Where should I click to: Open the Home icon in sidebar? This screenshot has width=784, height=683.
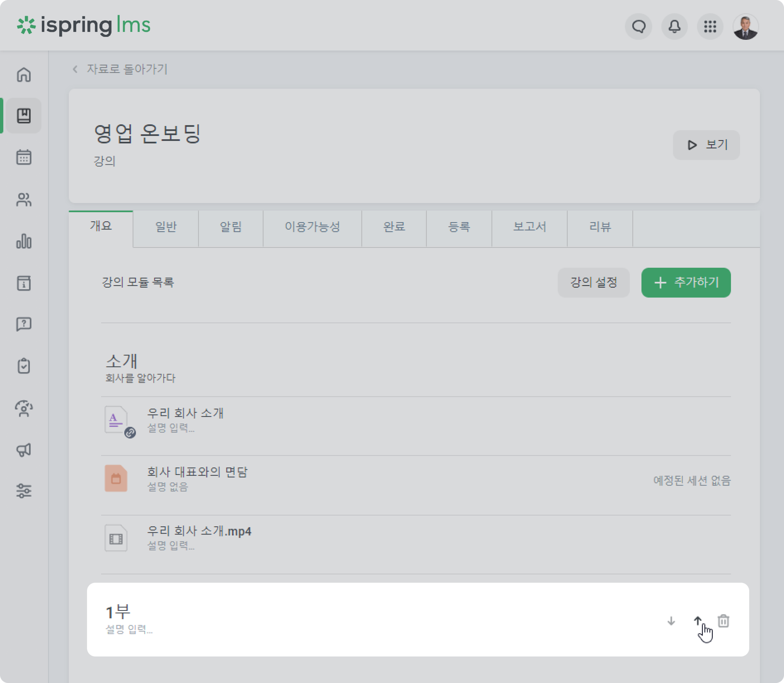[24, 74]
